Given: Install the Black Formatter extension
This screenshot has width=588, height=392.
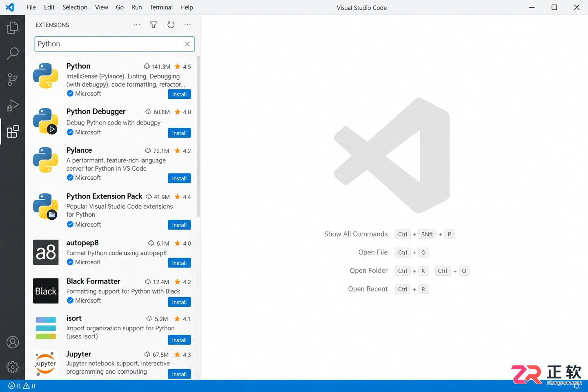Looking at the screenshot, I should (x=179, y=302).
